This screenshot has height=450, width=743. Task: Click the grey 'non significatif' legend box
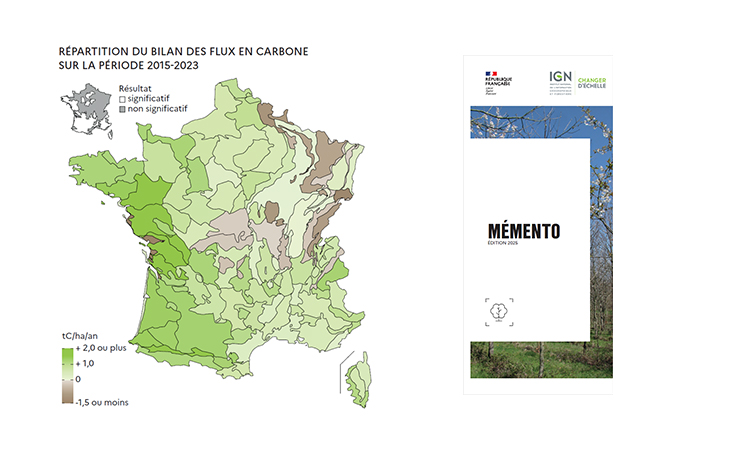coord(122,111)
